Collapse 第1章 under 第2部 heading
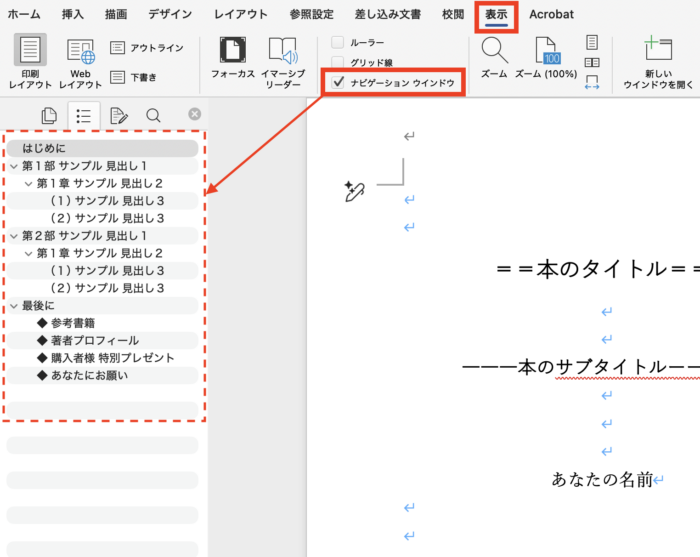Viewport: 700px width, 557px height. click(x=28, y=254)
